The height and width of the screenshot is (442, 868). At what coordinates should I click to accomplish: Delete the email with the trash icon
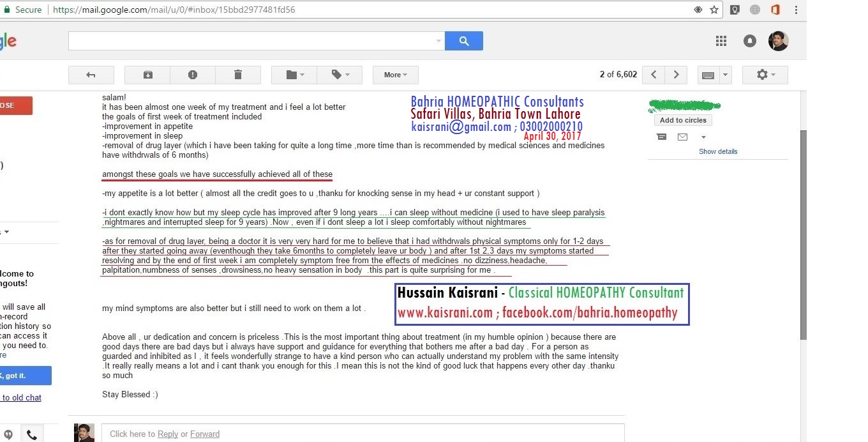238,75
